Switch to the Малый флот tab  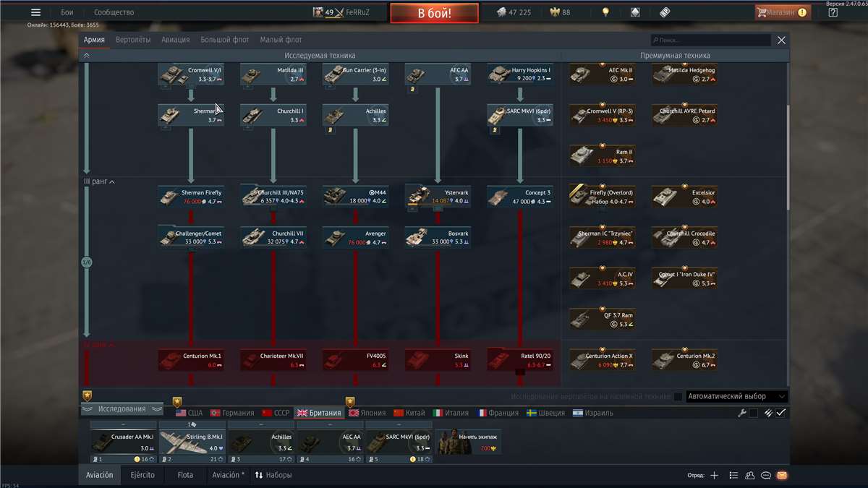coord(281,40)
